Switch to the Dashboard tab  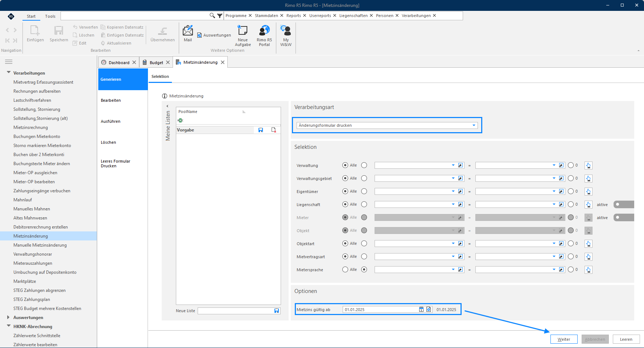pos(119,63)
